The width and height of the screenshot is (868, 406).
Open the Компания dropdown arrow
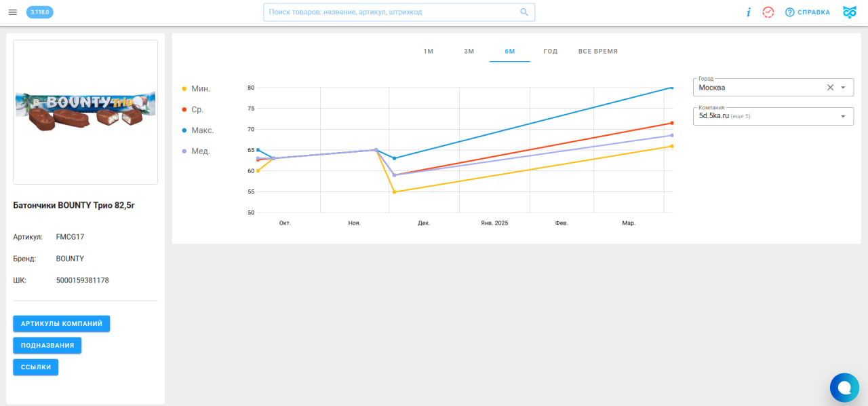843,116
